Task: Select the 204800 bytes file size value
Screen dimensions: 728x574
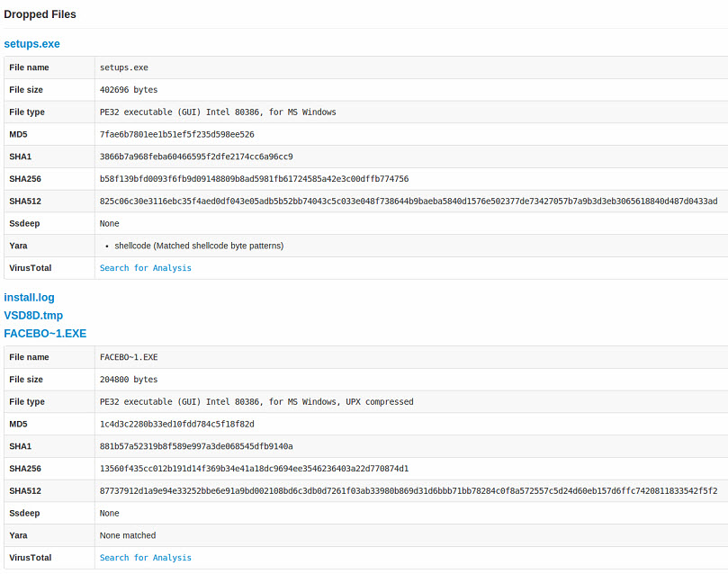Action: click(129, 379)
